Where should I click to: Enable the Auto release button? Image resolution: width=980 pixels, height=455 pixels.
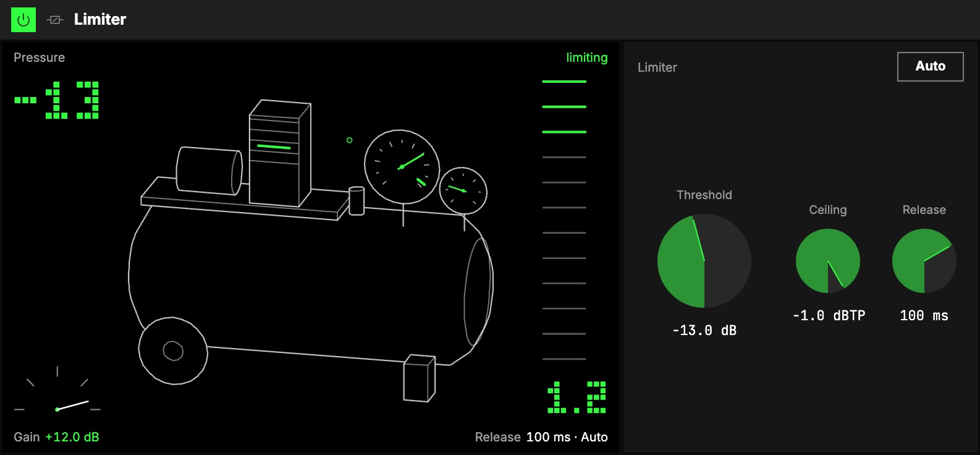point(930,66)
